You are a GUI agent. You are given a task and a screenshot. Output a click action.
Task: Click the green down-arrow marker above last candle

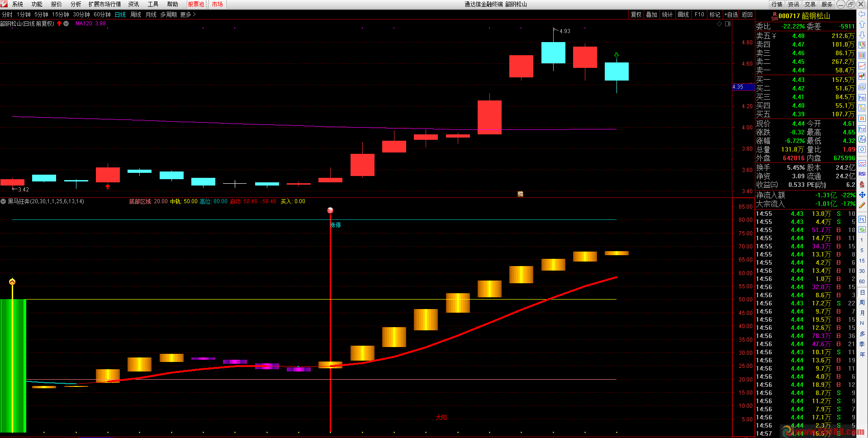(x=617, y=55)
